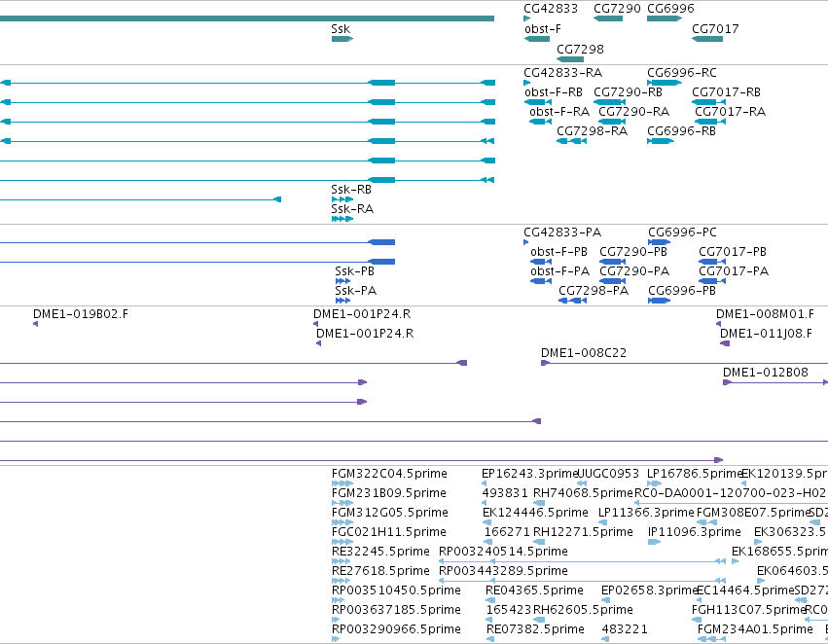828x644 pixels.
Task: Select the IP11096.3prime EST
Action: tap(654, 542)
